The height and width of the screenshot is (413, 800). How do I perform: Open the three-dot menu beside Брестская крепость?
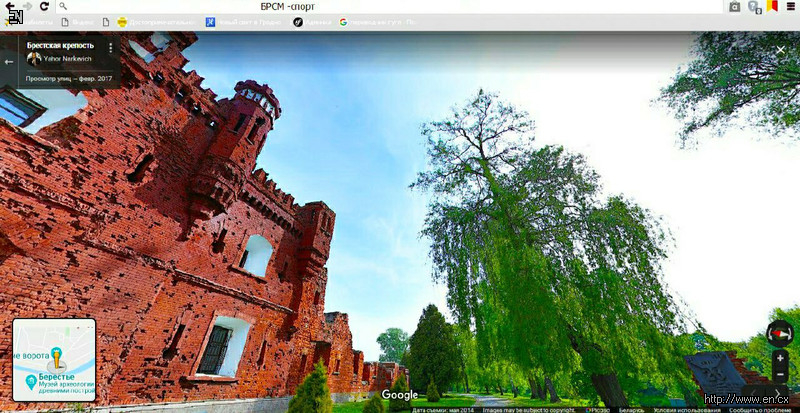[x=110, y=47]
